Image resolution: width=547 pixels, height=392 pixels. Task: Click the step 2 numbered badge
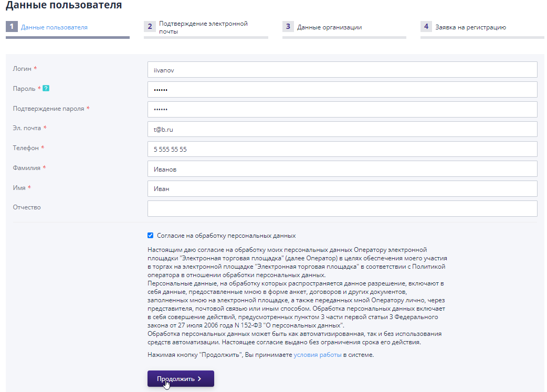tap(150, 26)
